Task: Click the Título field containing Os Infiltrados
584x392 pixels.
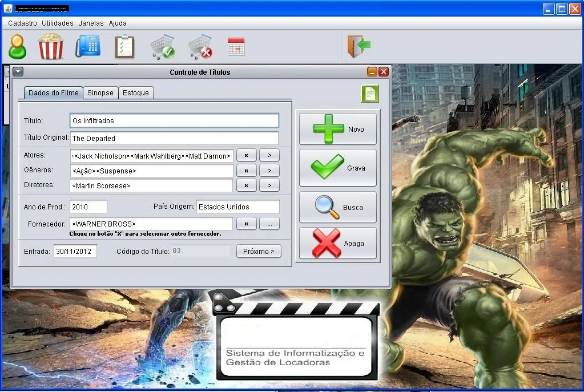Action: (x=174, y=120)
